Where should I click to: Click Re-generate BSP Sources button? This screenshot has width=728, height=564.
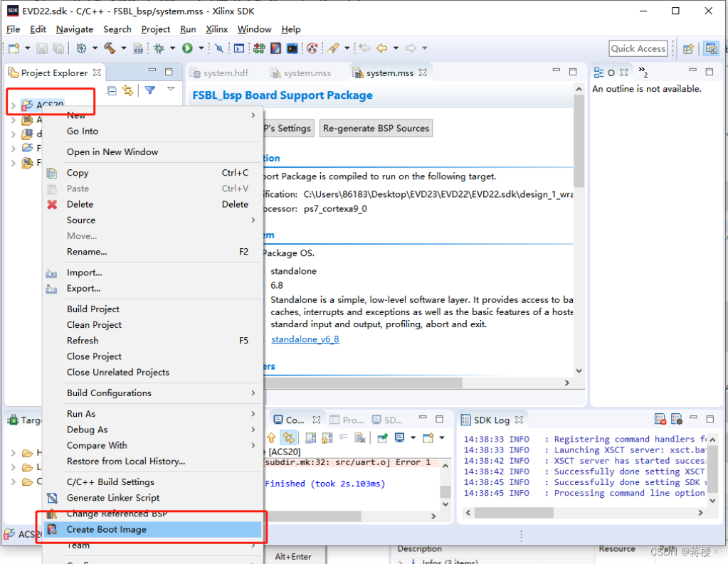coord(376,128)
